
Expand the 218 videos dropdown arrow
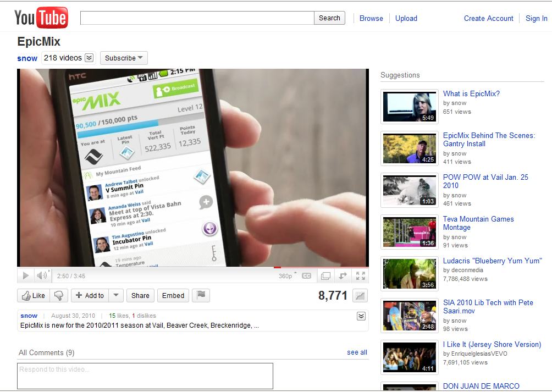pos(90,58)
